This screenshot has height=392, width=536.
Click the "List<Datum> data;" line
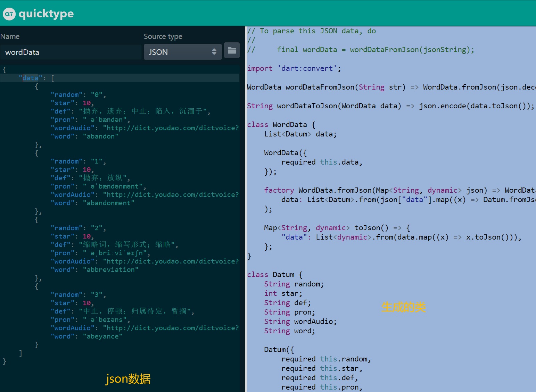click(x=300, y=134)
